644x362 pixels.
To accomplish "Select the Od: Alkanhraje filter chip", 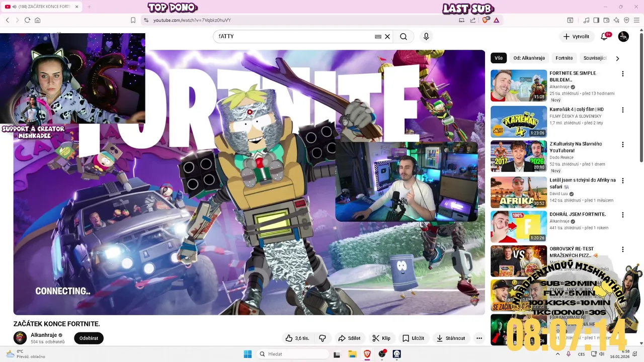I will click(529, 58).
